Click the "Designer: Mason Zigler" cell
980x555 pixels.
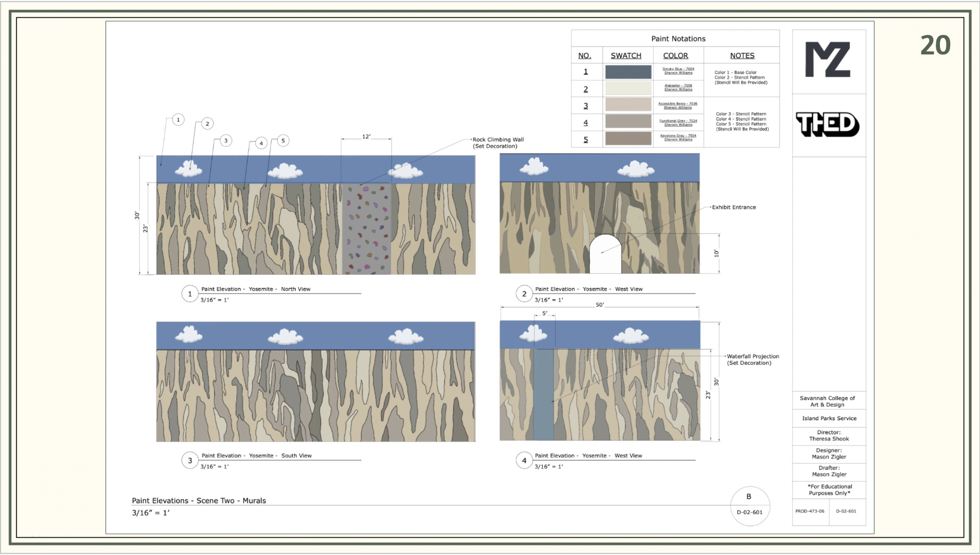tap(829, 454)
